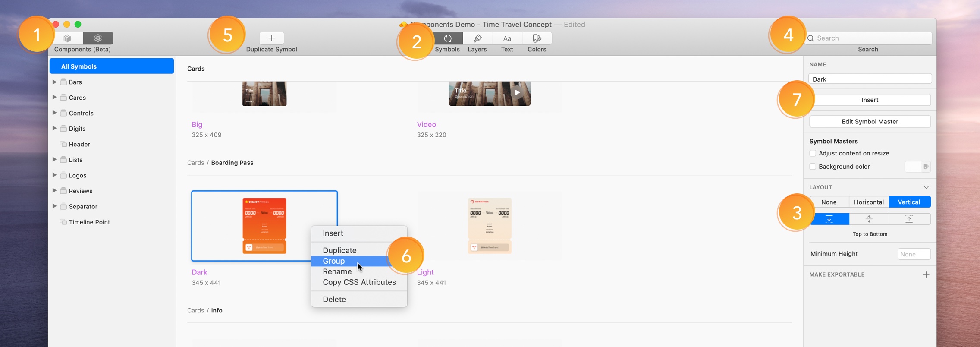The image size is (980, 347).
Task: Switch to the Layers tab icon
Action: click(x=477, y=38)
